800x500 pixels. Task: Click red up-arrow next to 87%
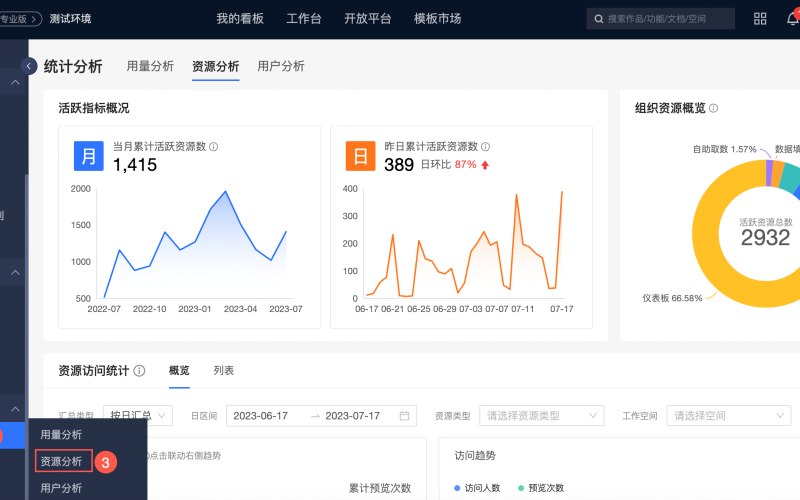(x=485, y=165)
